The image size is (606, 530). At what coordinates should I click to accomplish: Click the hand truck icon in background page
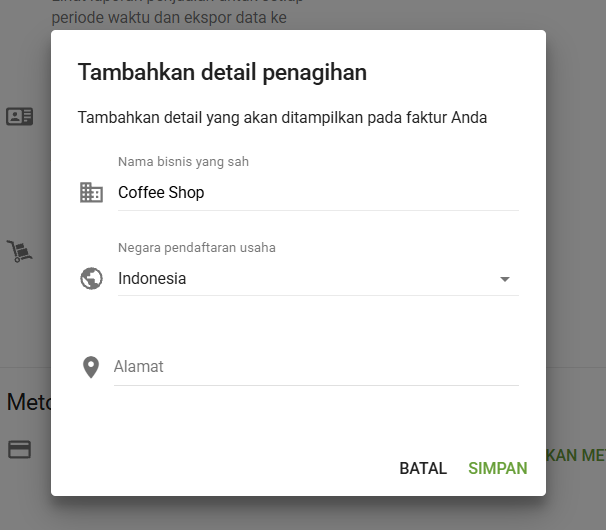[20, 251]
